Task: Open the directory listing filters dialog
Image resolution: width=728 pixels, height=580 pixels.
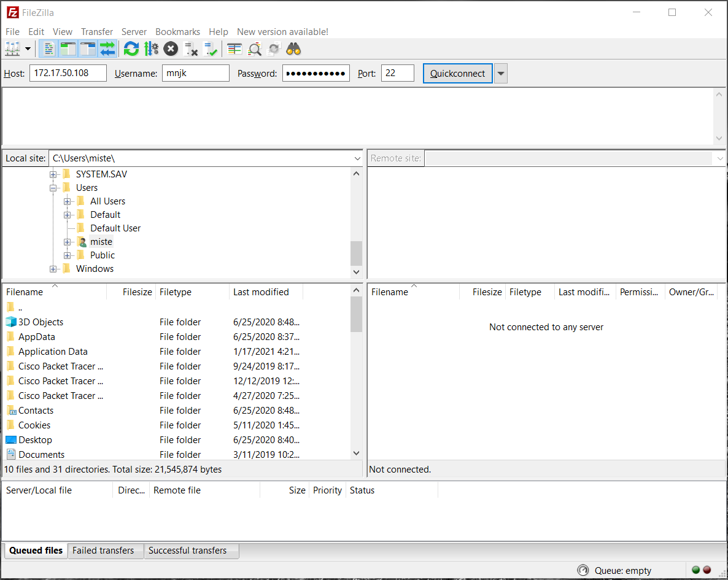Action: coord(234,48)
